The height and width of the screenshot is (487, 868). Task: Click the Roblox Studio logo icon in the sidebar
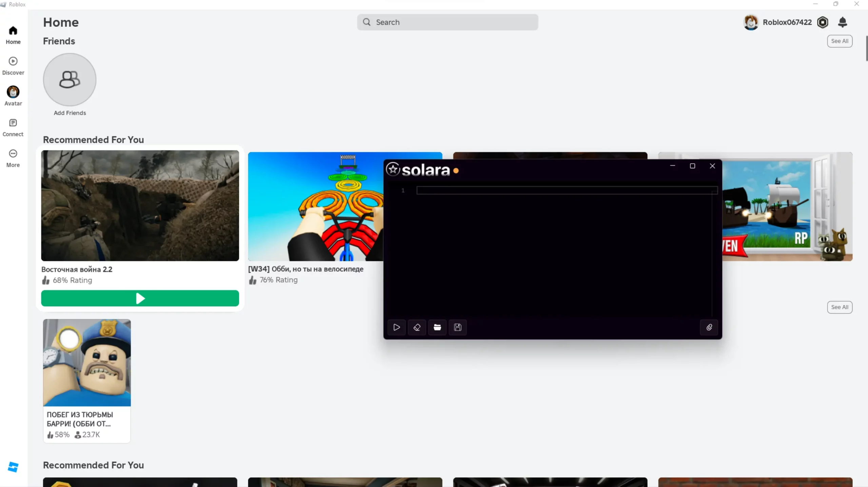pos(13,467)
